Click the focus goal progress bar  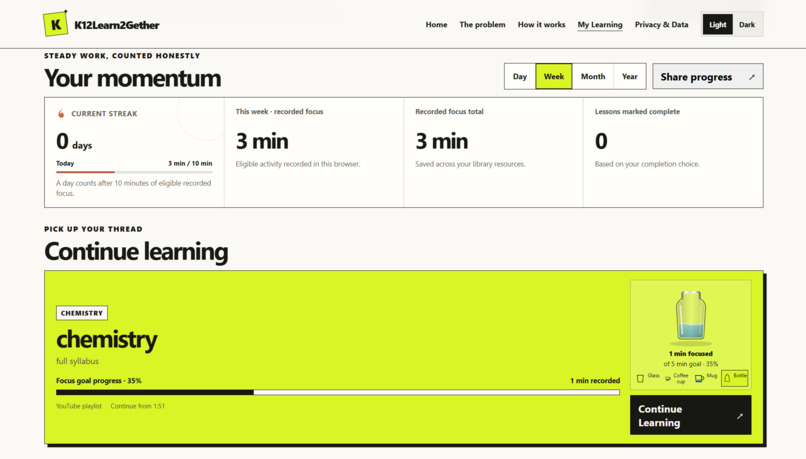coord(338,392)
